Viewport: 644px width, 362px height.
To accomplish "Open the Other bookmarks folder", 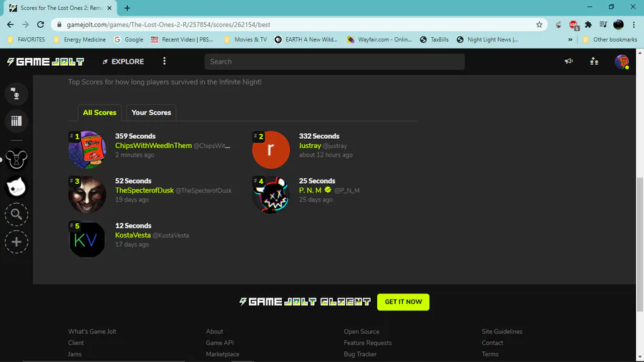I will tap(610, 39).
